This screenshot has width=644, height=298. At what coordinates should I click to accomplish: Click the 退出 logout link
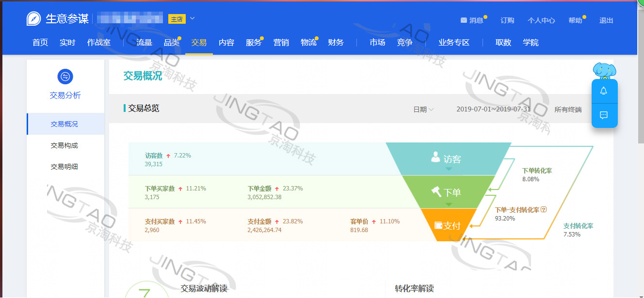(x=606, y=20)
